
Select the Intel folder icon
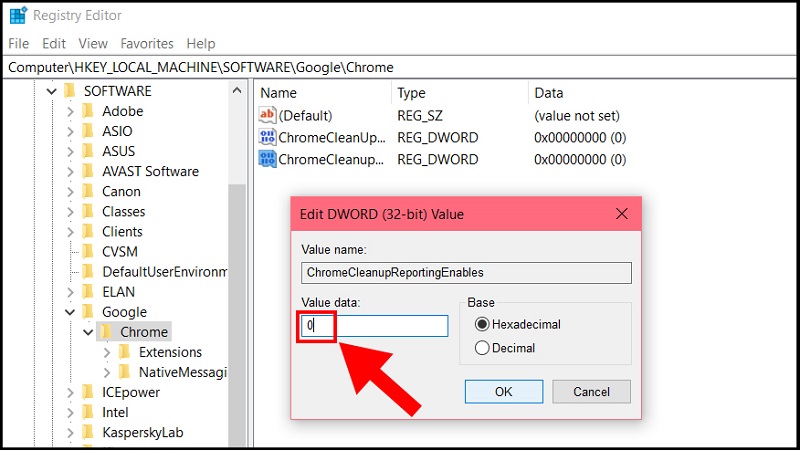pyautogui.click(x=88, y=412)
